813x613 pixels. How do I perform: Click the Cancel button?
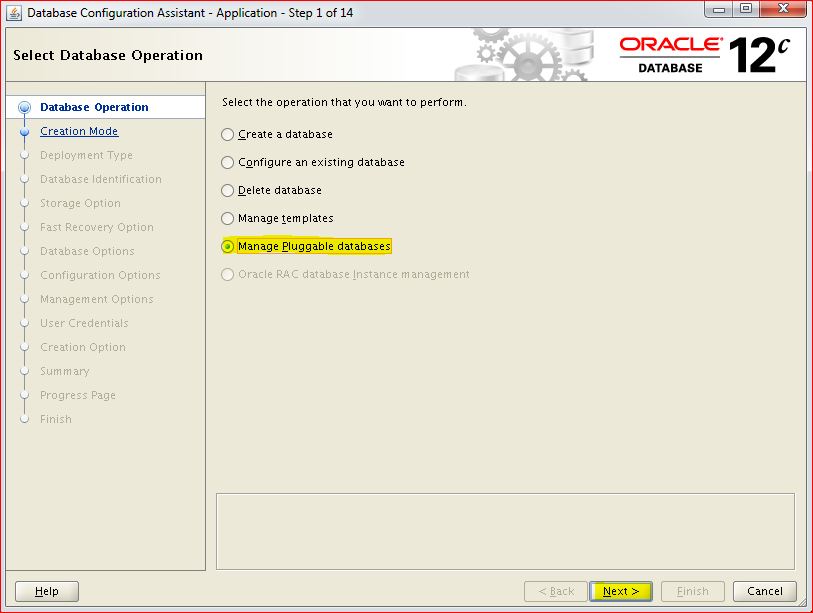[764, 591]
